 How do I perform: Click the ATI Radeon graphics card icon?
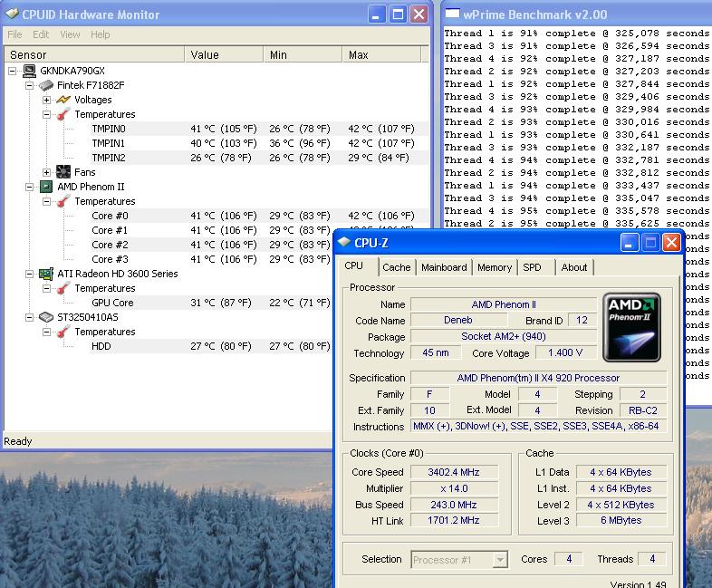(x=46, y=274)
